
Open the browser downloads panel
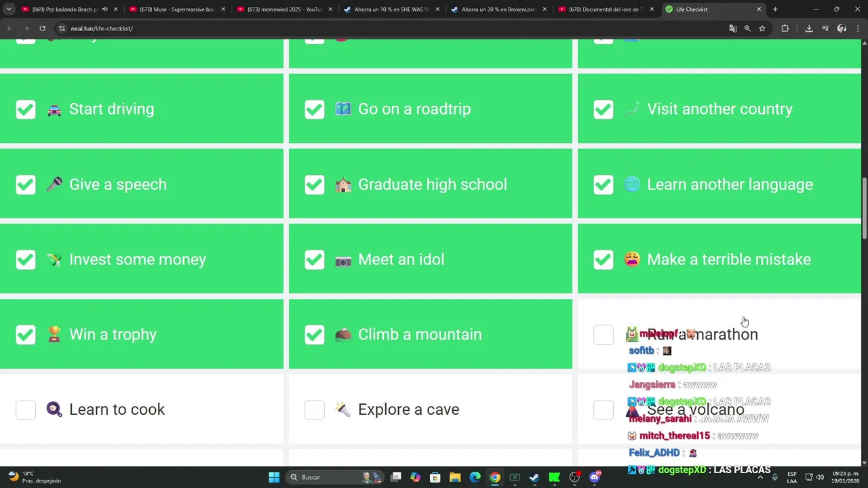point(809,28)
